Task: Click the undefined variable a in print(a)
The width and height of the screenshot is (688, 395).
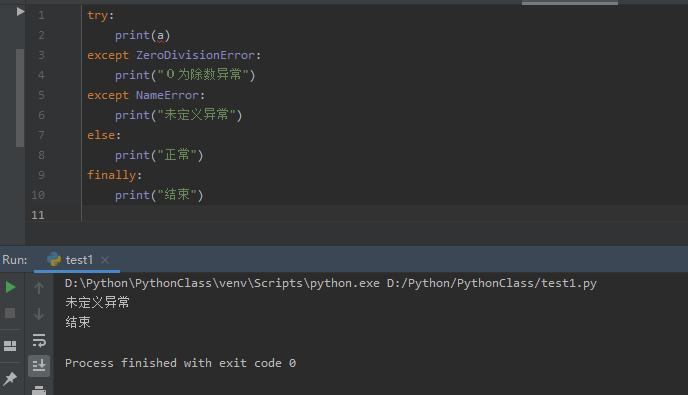Action: [160, 36]
